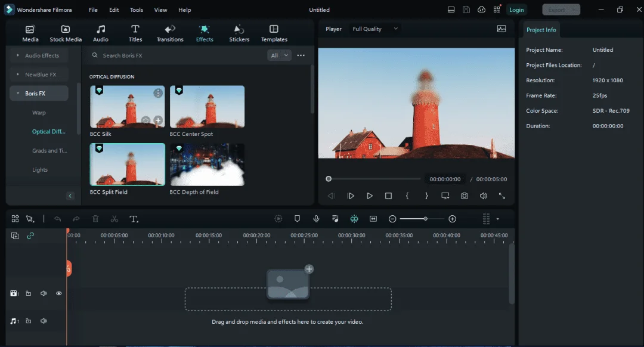Zoom out the timeline with minus

tap(392, 219)
